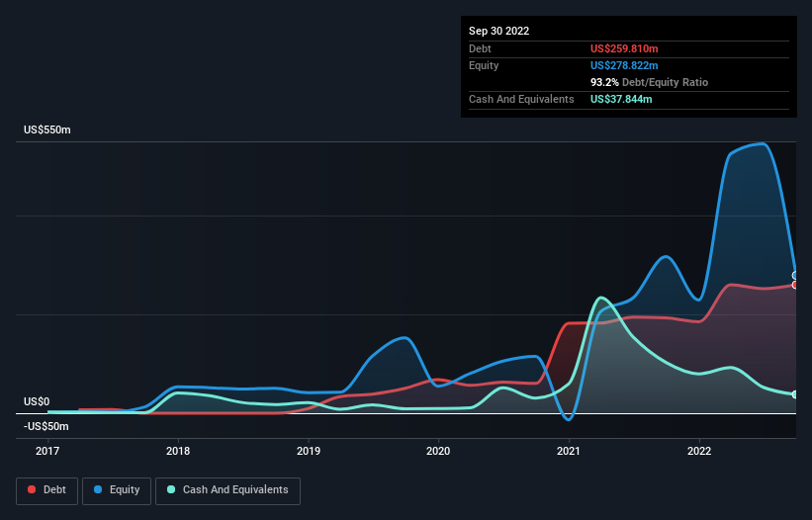Select the Equity data point marker at Sep 2022
This screenshot has width=812, height=520.
(795, 275)
